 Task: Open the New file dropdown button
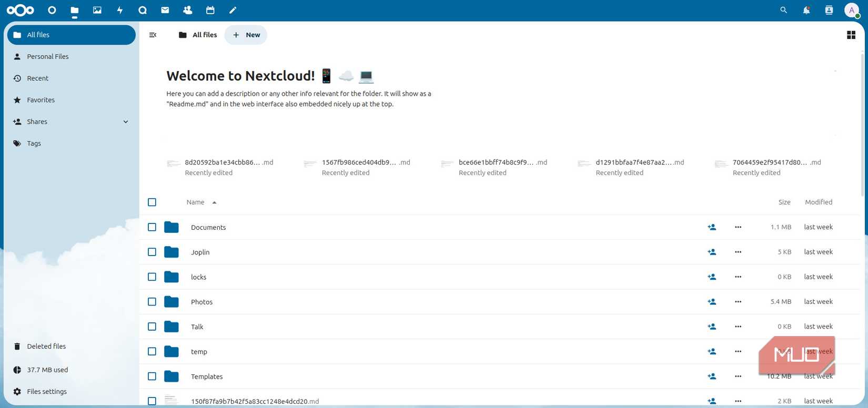point(246,35)
